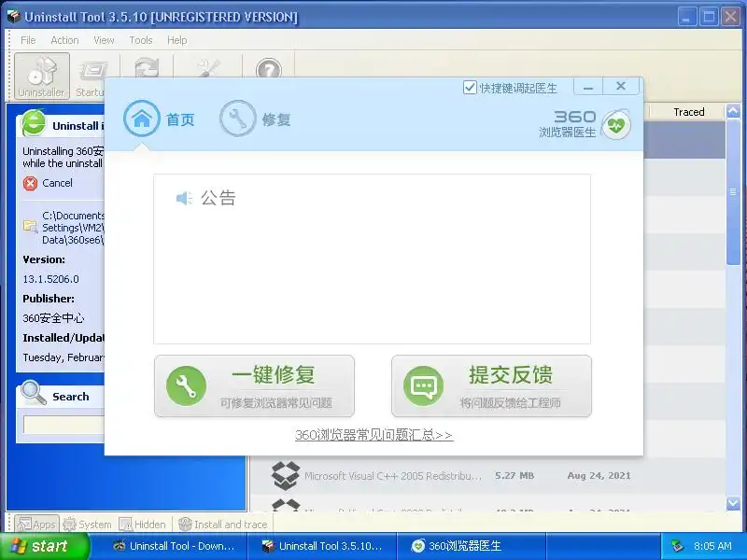Open the Help menu
This screenshot has height=560, width=747.
coord(176,40)
